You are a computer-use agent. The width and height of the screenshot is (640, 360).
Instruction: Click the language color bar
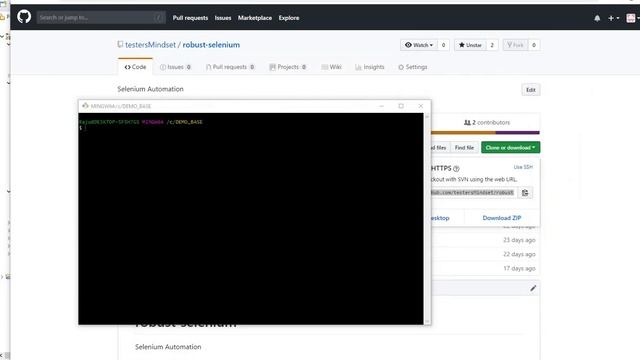[x=485, y=133]
